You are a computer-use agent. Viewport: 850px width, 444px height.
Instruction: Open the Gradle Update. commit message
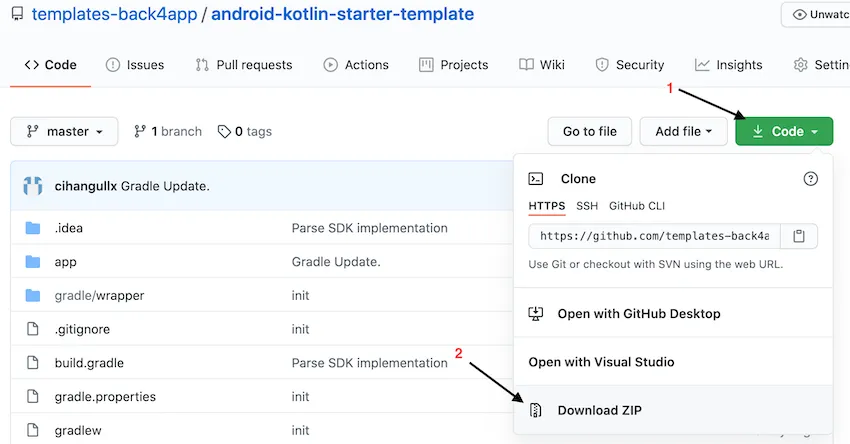[165, 186]
